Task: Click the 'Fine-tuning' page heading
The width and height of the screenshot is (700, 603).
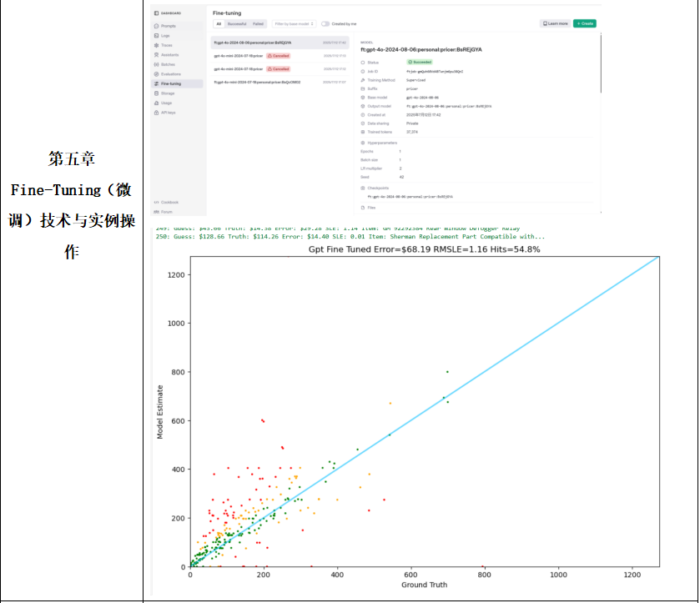Action: (227, 13)
